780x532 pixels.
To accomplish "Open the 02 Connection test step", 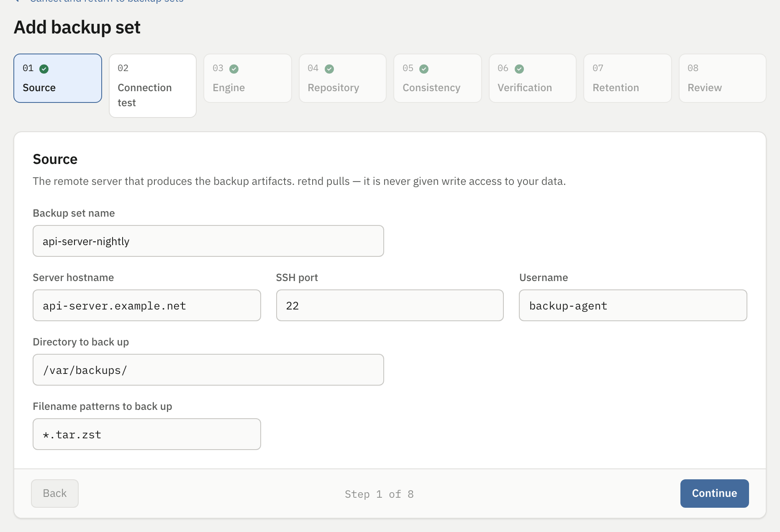I will pos(153,86).
